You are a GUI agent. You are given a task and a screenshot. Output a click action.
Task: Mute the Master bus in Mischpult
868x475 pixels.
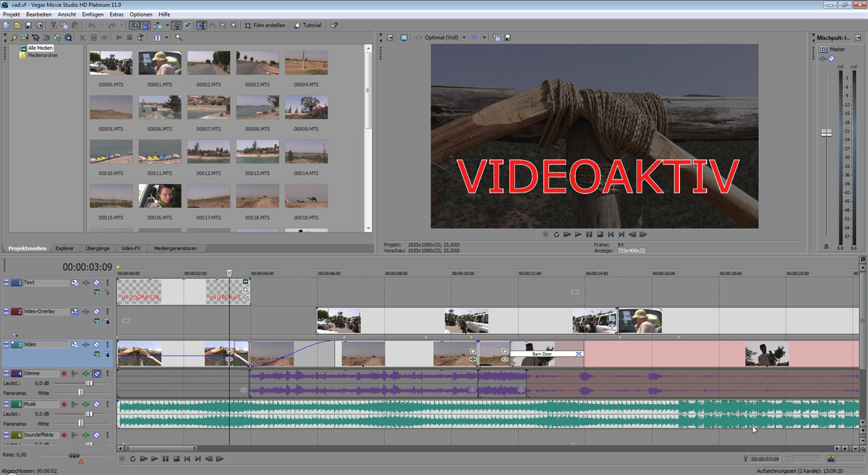[x=832, y=59]
